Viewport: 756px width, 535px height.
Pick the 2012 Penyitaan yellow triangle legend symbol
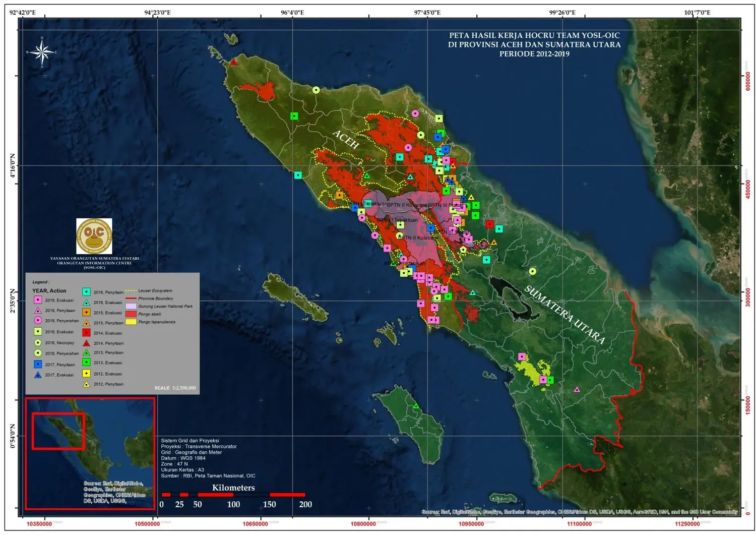86,384
